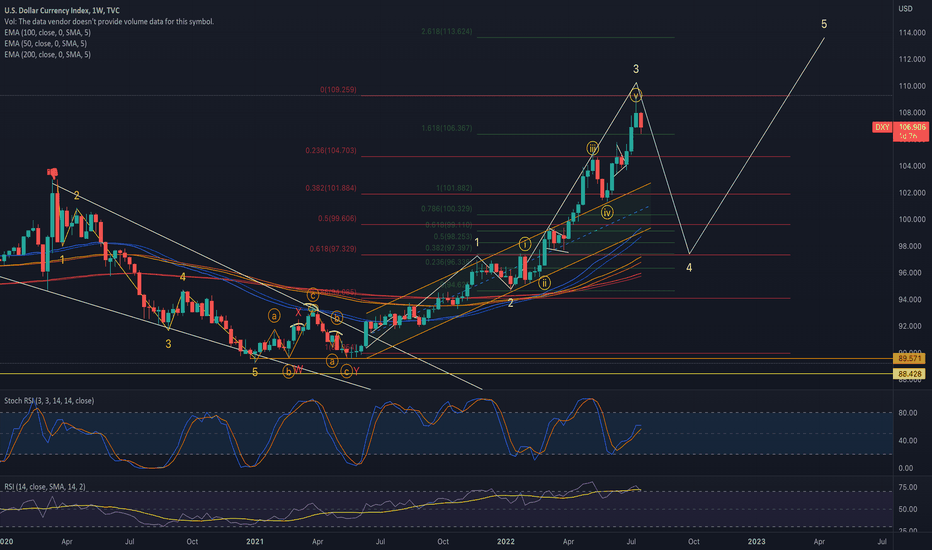The width and height of the screenshot is (932, 550).
Task: Click the red Y corrective wave label
Action: click(356, 371)
